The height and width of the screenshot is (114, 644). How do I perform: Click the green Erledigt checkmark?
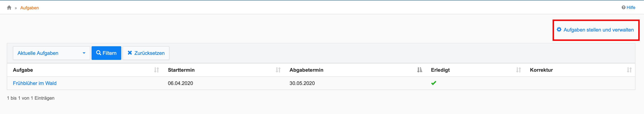(434, 83)
